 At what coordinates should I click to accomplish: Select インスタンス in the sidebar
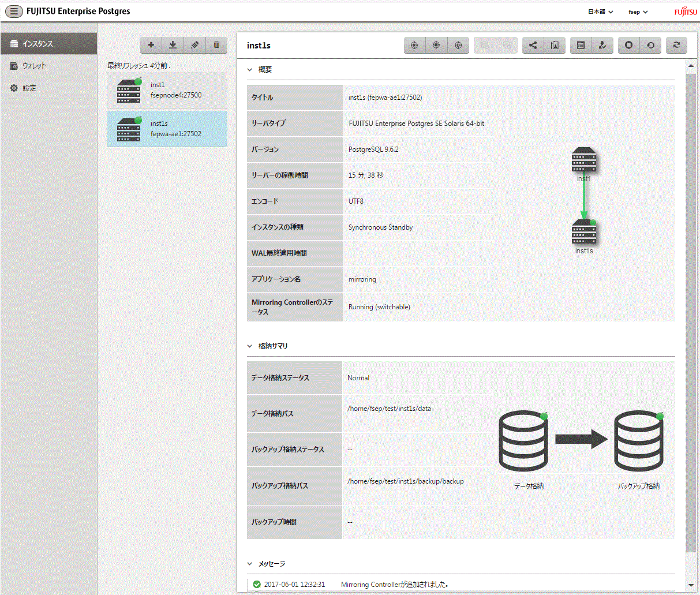pos(49,44)
